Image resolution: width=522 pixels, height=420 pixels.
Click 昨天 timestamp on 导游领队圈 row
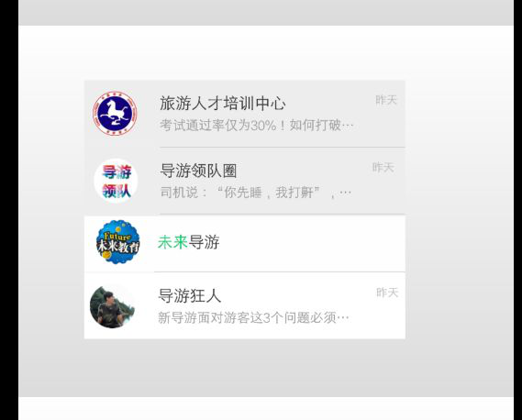click(x=383, y=167)
